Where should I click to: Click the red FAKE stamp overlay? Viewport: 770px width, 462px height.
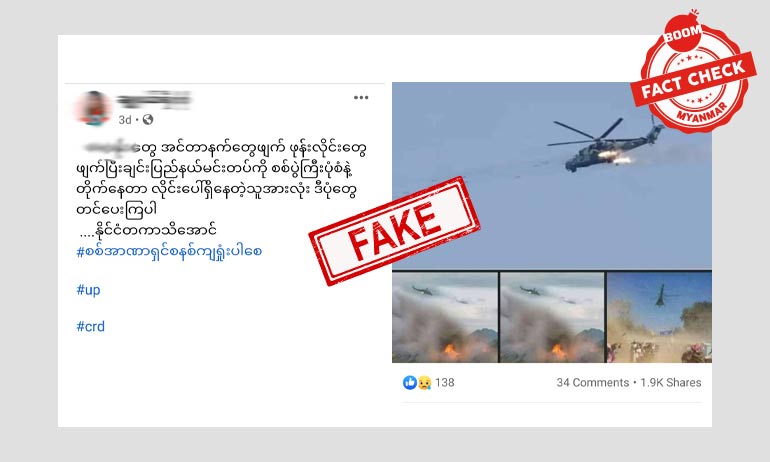tap(394, 231)
